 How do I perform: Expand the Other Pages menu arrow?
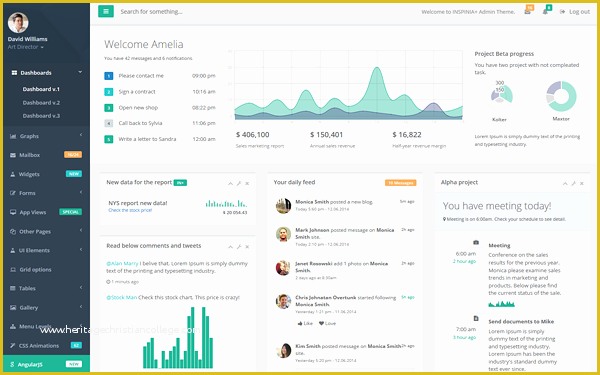click(81, 230)
